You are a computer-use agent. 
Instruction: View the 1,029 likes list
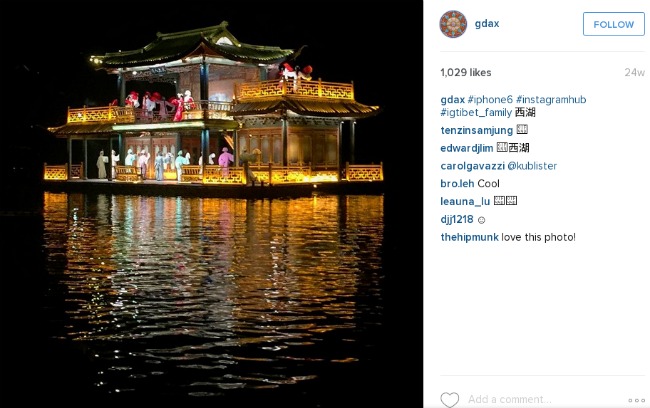click(466, 73)
